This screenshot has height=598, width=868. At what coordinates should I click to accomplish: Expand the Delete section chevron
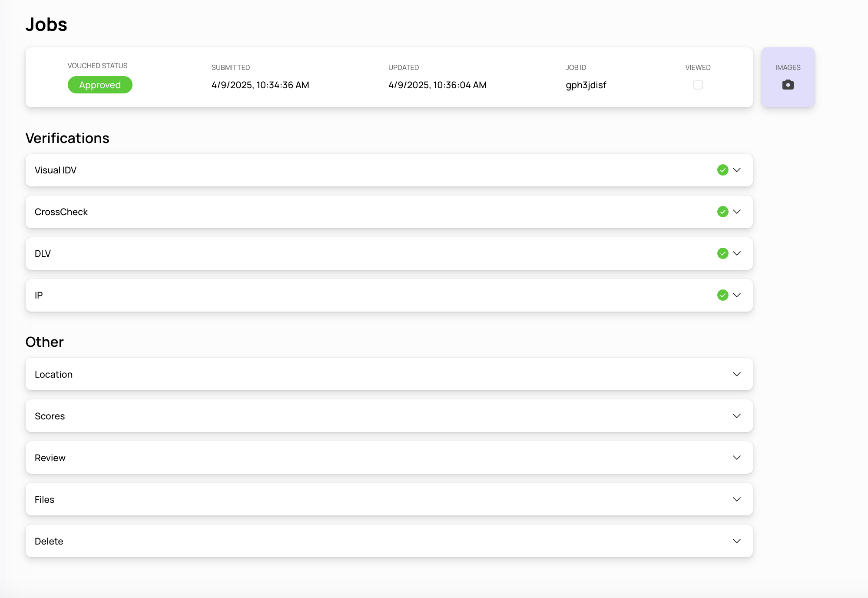click(x=736, y=541)
